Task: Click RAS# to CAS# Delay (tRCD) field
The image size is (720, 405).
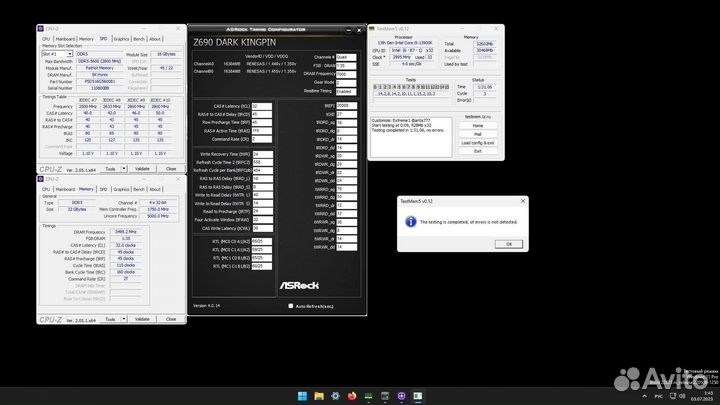Action: [x=262, y=114]
